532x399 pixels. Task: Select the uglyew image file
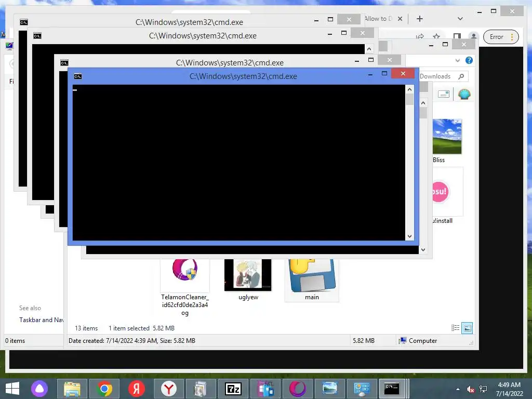pyautogui.click(x=248, y=280)
